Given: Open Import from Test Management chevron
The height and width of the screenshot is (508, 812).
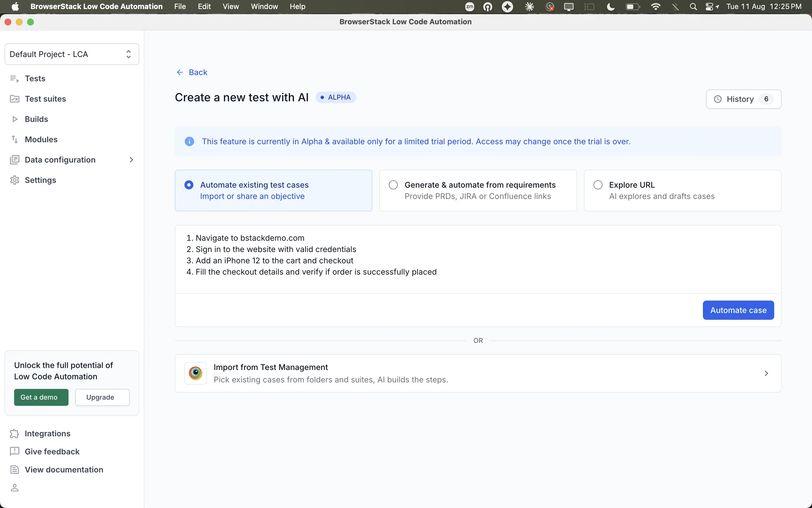Looking at the screenshot, I should click(x=766, y=373).
